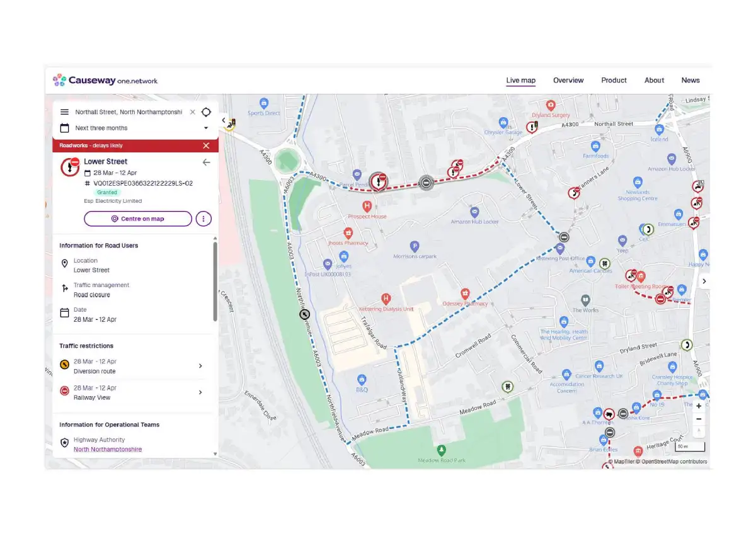Switch to the Overview tab

coord(568,80)
